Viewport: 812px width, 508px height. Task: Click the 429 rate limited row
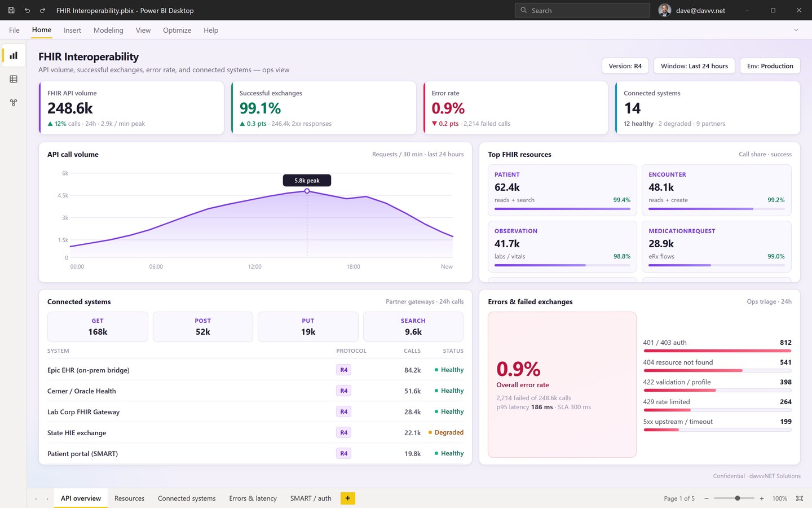717,405
